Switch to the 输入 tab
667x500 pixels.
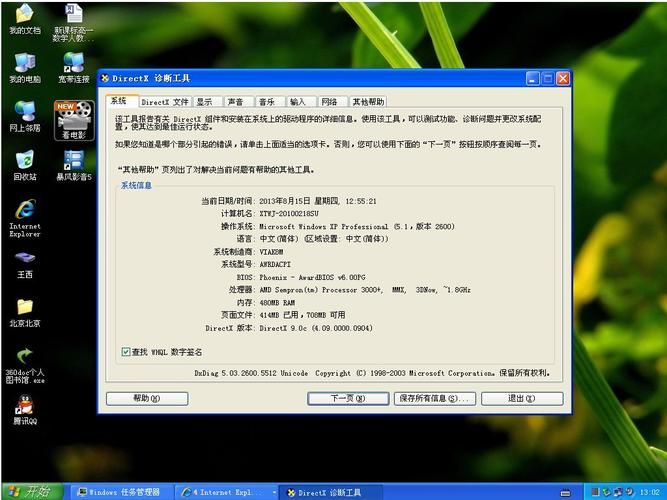point(302,102)
